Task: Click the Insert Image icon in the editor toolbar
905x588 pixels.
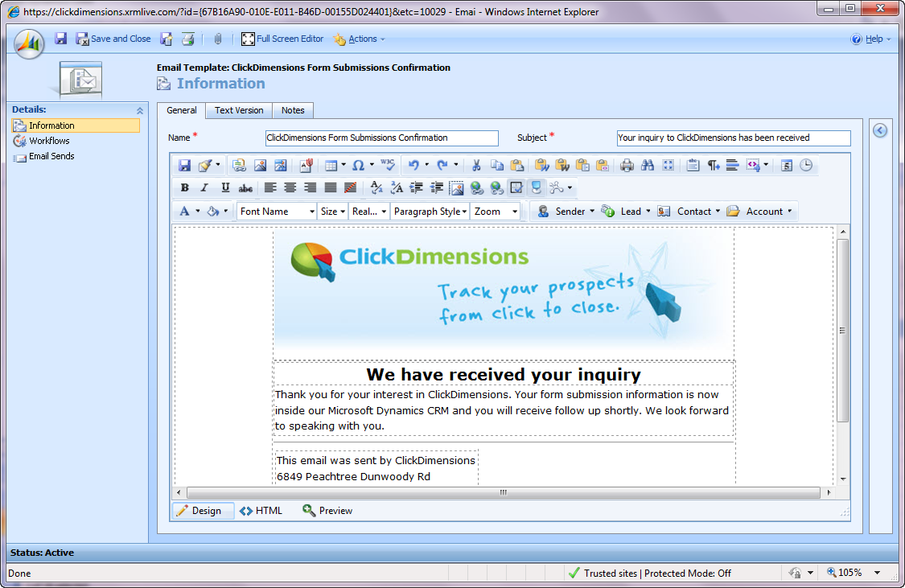Action: tap(260, 166)
